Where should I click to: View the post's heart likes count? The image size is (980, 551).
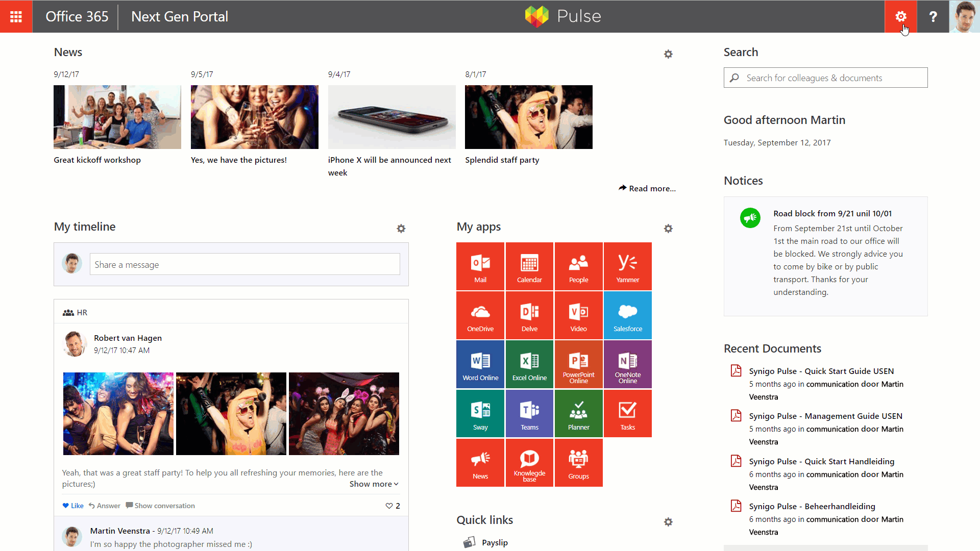(393, 506)
